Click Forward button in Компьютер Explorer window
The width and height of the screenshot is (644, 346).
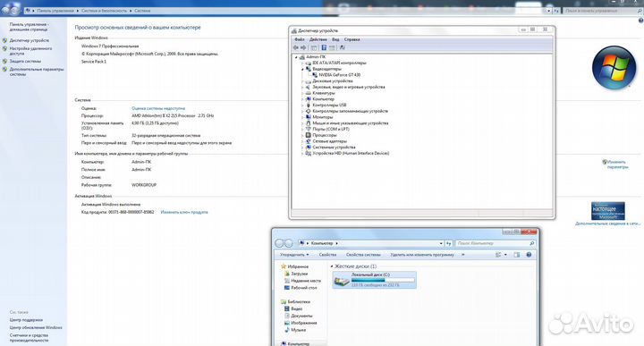(x=289, y=243)
